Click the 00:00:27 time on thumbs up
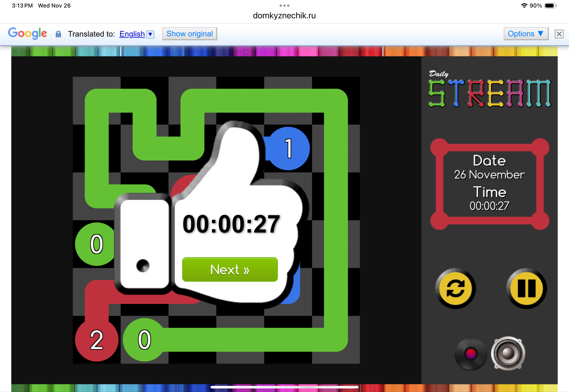Image resolution: width=569 pixels, height=392 pixels. [x=231, y=224]
